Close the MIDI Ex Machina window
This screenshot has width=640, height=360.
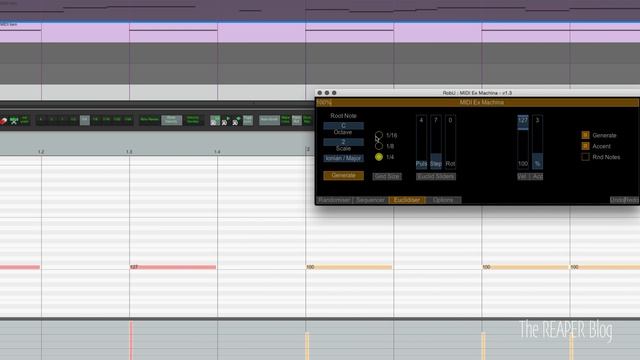320,93
